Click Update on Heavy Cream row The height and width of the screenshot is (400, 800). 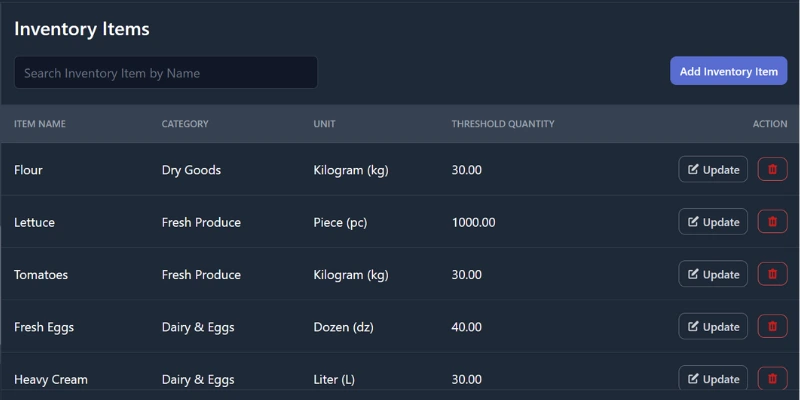tap(713, 378)
